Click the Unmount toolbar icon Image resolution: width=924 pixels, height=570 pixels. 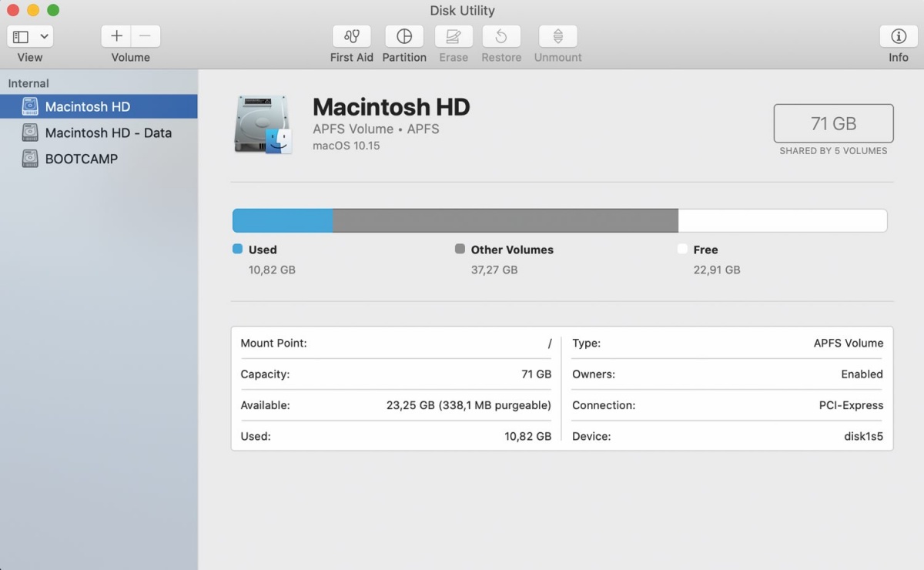pyautogui.click(x=558, y=36)
